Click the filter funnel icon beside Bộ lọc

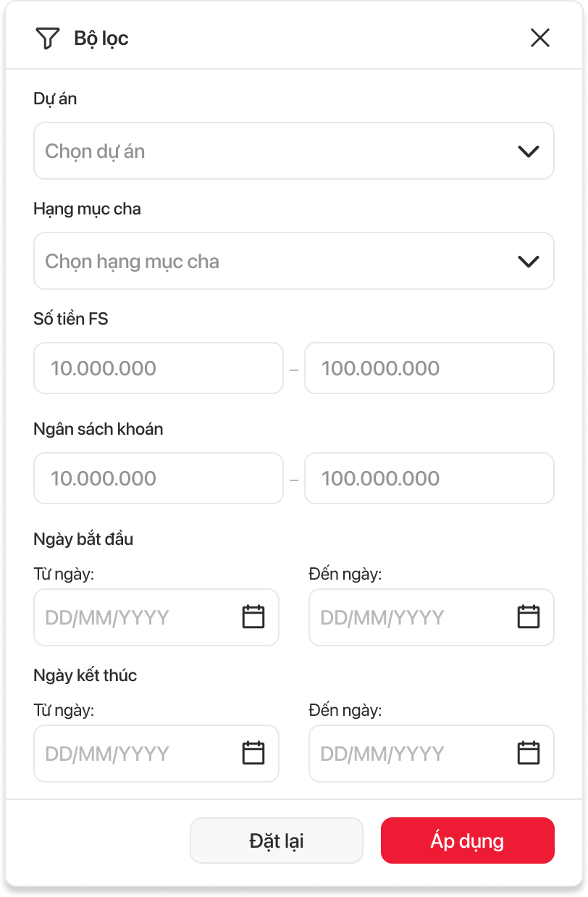pyautogui.click(x=47, y=38)
